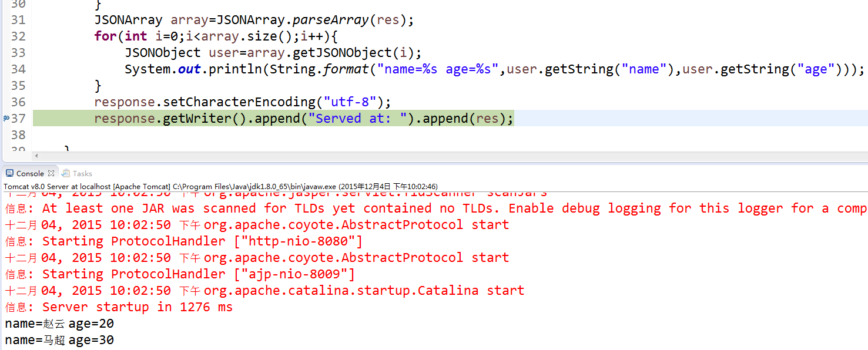Select the word JSONObject on line 33

coord(163,52)
